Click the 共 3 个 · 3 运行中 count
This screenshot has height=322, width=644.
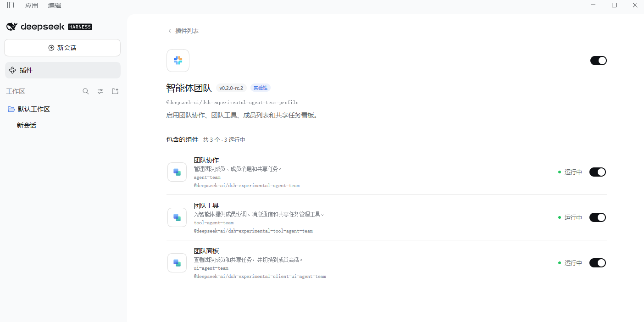(x=224, y=140)
